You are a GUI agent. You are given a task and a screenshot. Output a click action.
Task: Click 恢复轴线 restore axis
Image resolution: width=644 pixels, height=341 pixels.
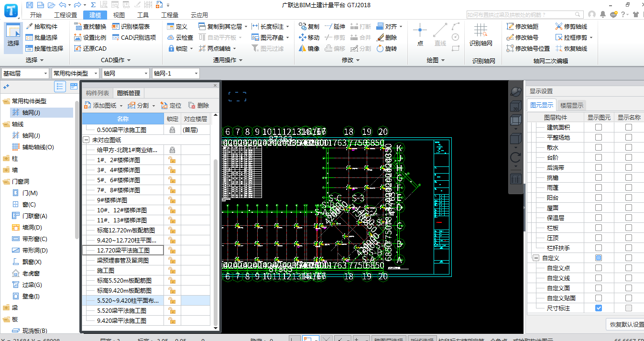571,48
